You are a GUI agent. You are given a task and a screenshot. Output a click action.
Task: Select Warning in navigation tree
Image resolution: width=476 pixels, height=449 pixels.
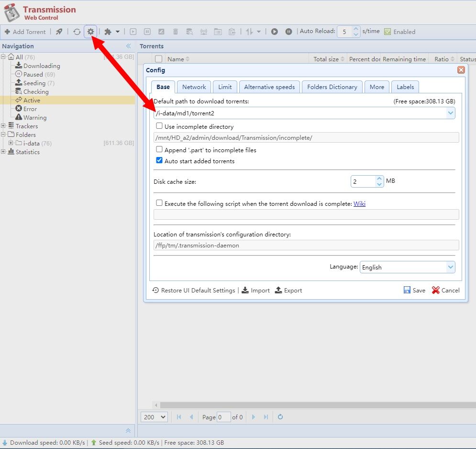pyautogui.click(x=31, y=117)
